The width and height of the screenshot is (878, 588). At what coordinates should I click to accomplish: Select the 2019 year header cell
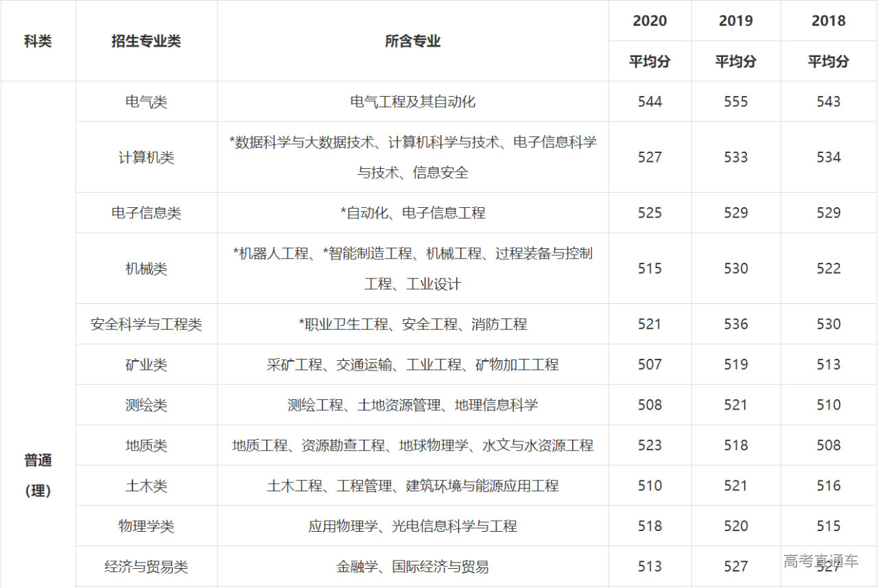coord(735,21)
